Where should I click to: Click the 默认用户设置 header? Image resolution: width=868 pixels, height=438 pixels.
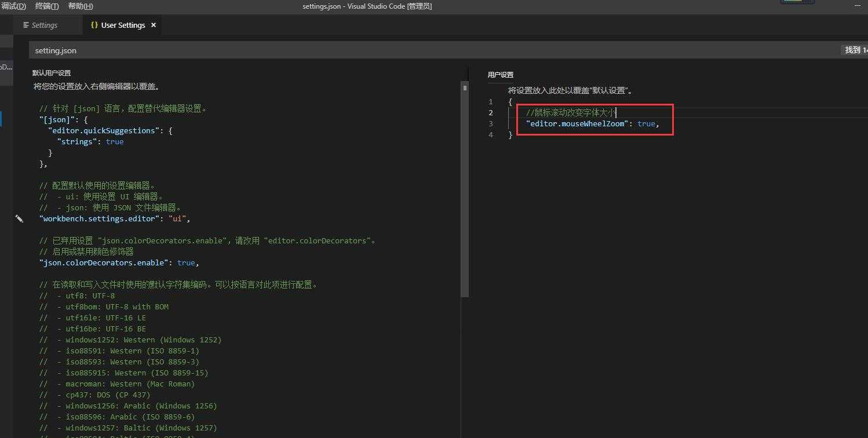[x=52, y=73]
